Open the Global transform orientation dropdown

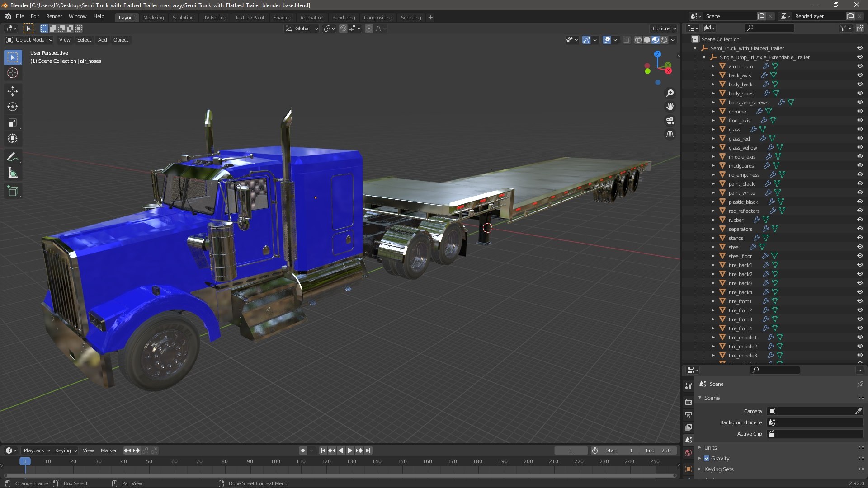coord(302,28)
